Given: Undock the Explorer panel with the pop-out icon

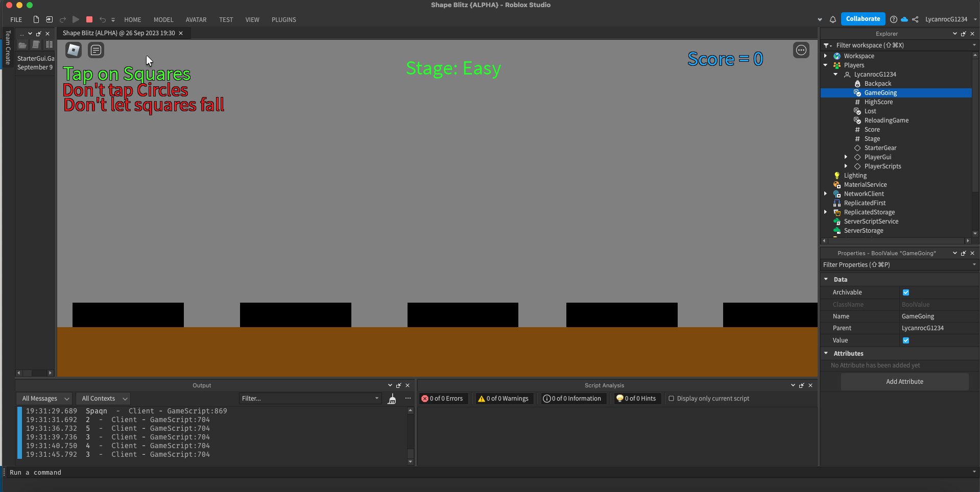Looking at the screenshot, I should point(964,34).
